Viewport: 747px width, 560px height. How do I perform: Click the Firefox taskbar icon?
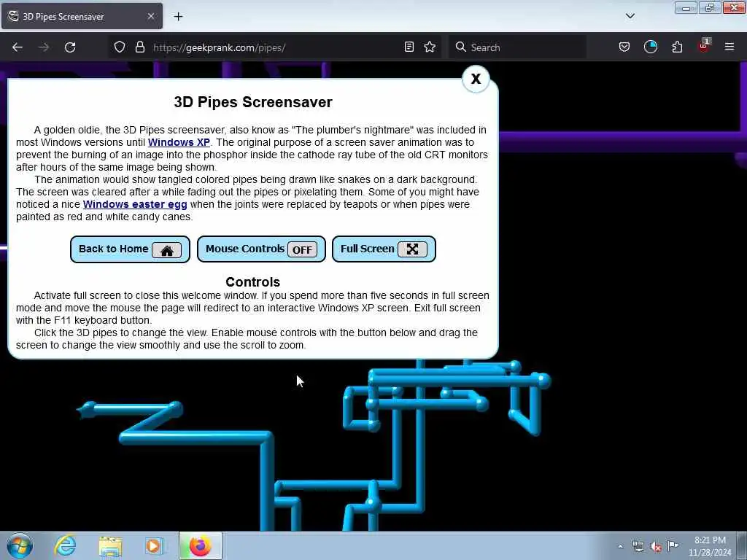point(201,545)
